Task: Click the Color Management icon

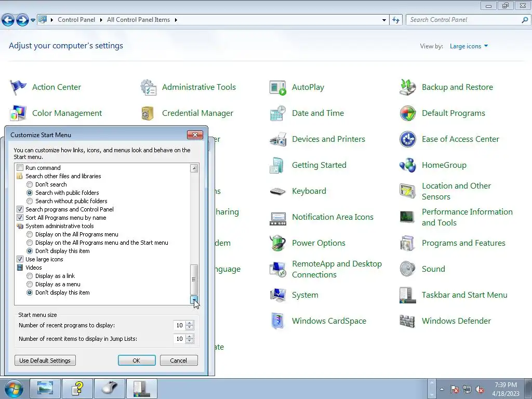Action: coord(18,113)
